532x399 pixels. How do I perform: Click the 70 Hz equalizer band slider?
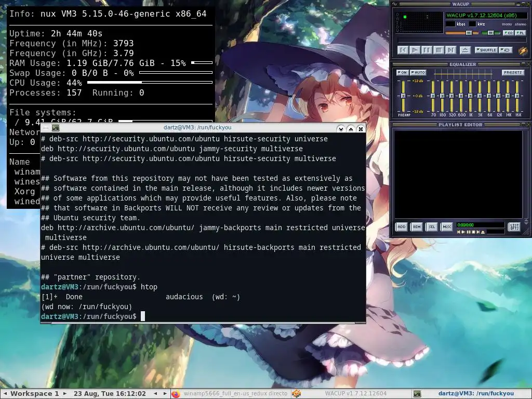click(433, 96)
